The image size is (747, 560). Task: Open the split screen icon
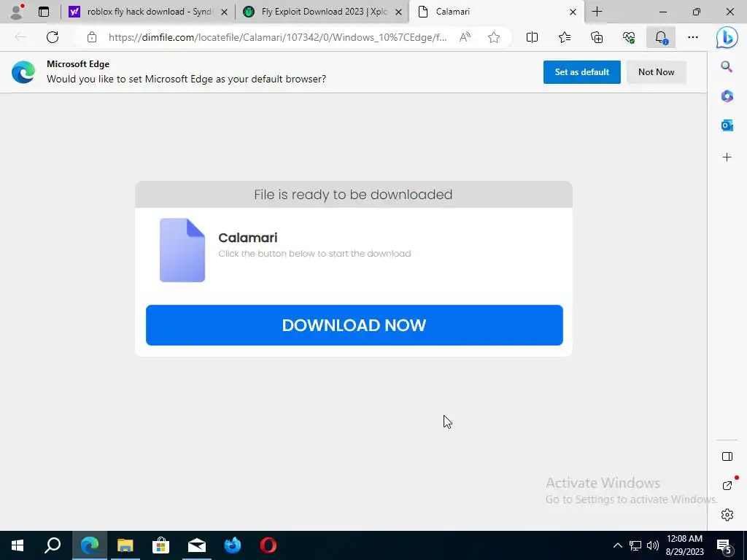pyautogui.click(x=532, y=37)
